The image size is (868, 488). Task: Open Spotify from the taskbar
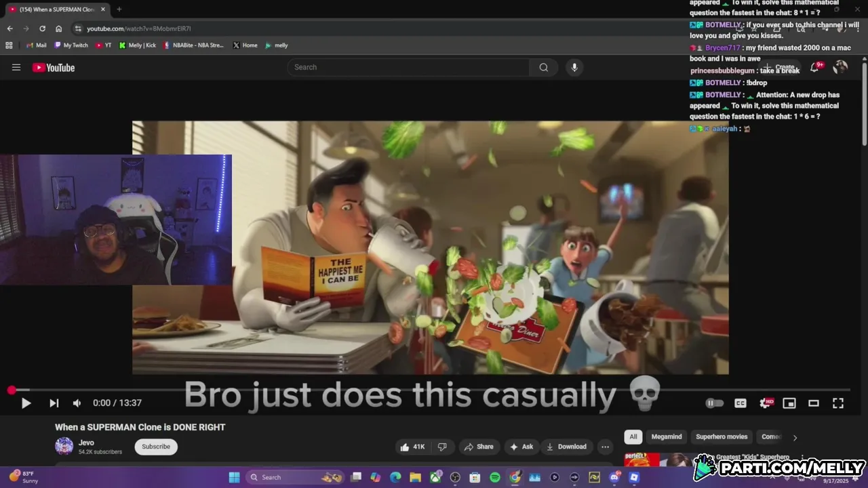(495, 477)
